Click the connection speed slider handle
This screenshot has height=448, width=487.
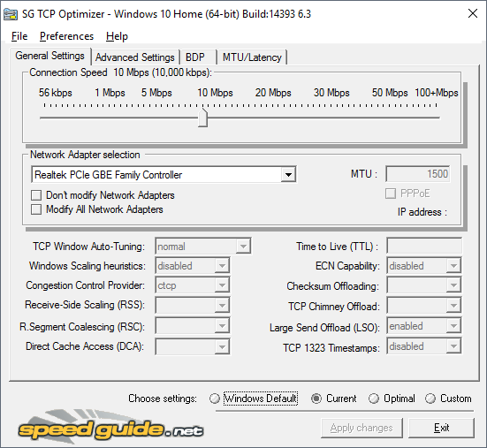pyautogui.click(x=202, y=118)
